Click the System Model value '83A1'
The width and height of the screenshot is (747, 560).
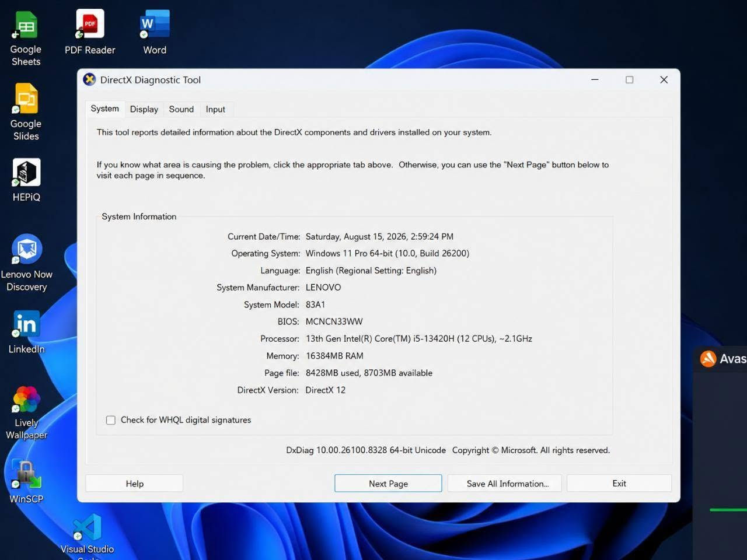(316, 305)
